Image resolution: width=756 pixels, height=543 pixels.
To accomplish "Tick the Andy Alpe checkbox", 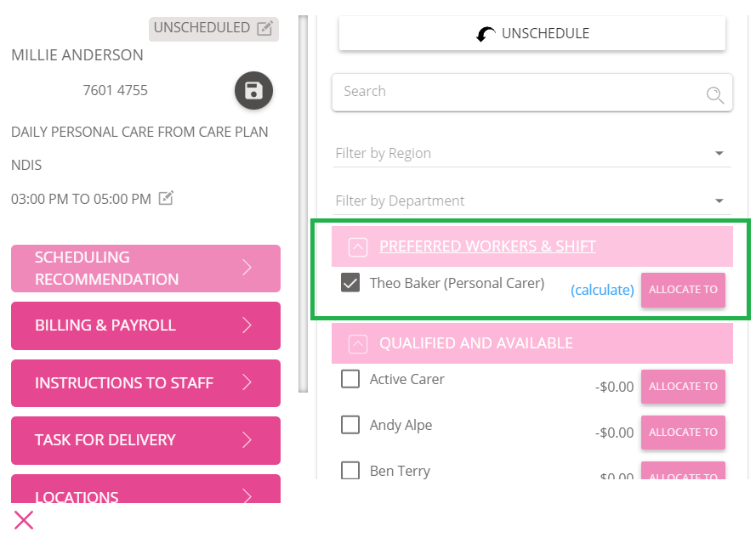I will tap(350, 425).
